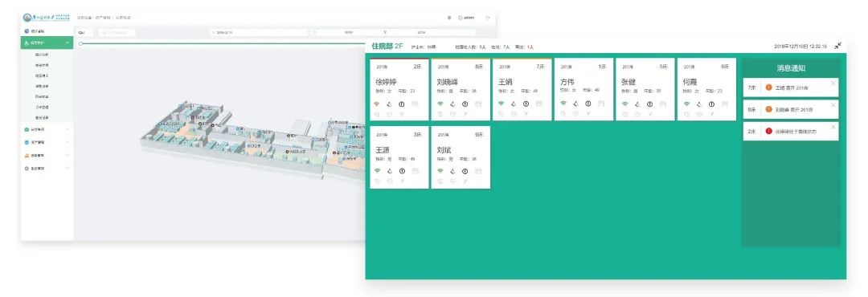Open the admin user account link

tap(466, 18)
